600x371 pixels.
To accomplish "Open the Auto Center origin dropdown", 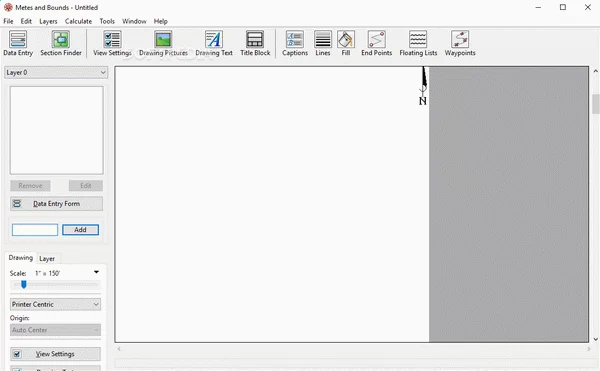I will click(x=55, y=330).
